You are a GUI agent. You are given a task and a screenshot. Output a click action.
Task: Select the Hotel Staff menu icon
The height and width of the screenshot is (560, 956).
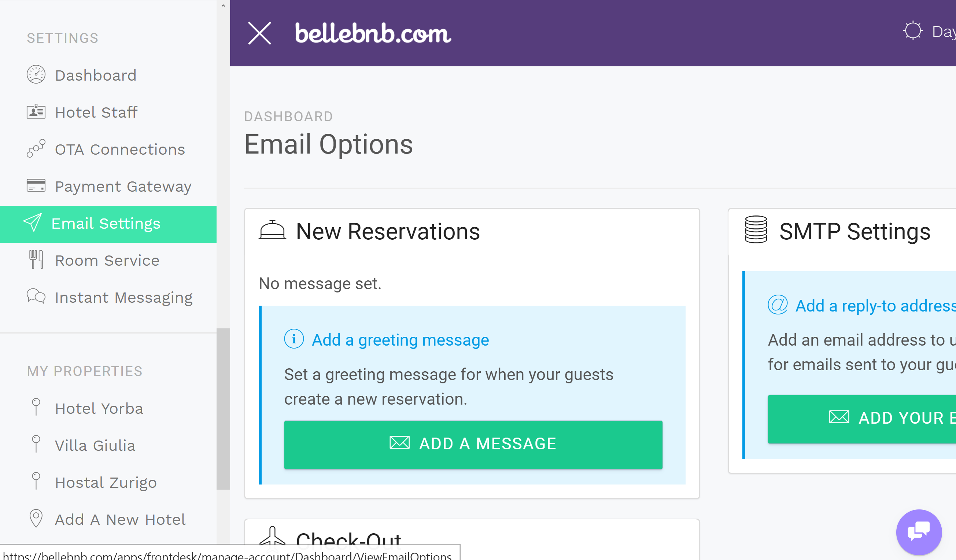point(35,111)
